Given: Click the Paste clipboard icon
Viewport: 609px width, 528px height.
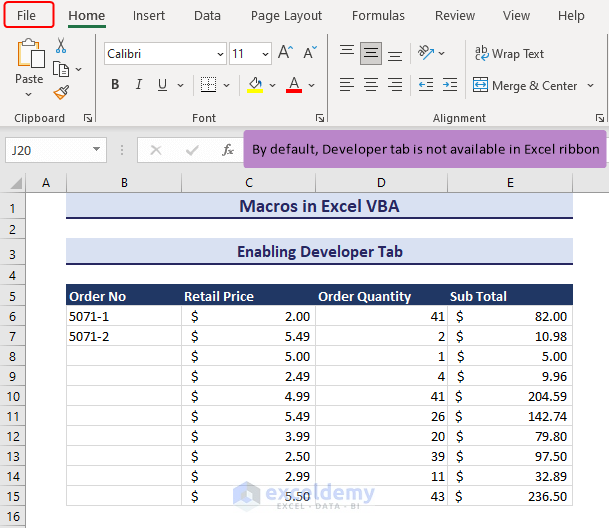Looking at the screenshot, I should [x=29, y=54].
